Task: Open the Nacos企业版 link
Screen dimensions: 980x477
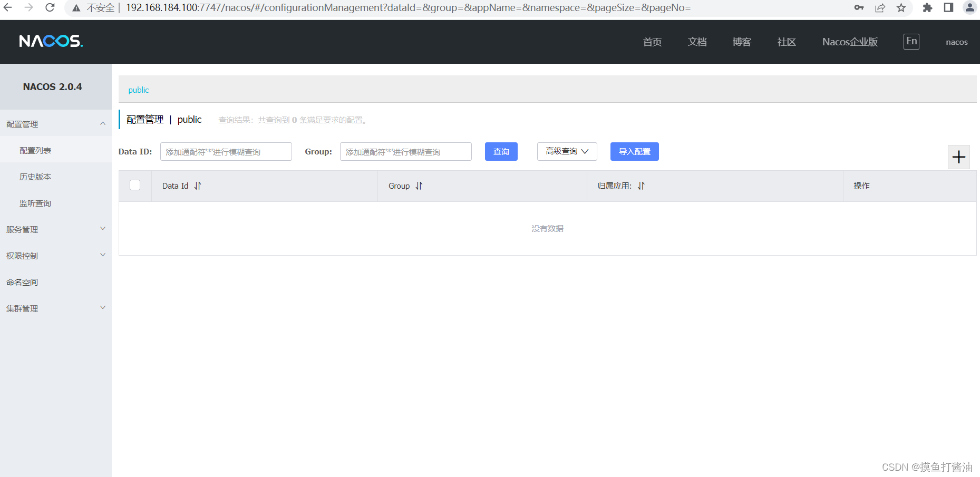Action: [x=850, y=42]
